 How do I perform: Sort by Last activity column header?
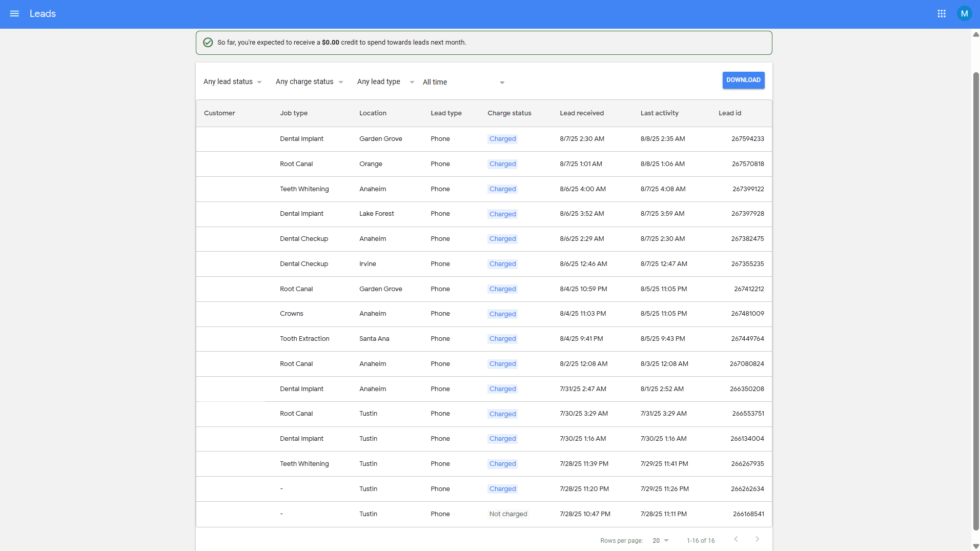click(x=659, y=113)
